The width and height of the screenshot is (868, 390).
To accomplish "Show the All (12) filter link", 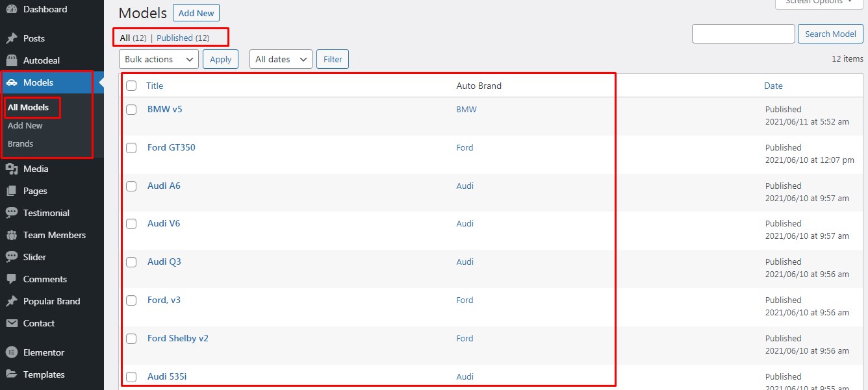I will [133, 38].
